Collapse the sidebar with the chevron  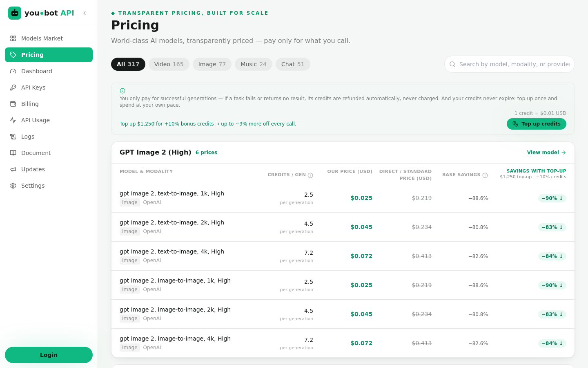click(x=85, y=13)
